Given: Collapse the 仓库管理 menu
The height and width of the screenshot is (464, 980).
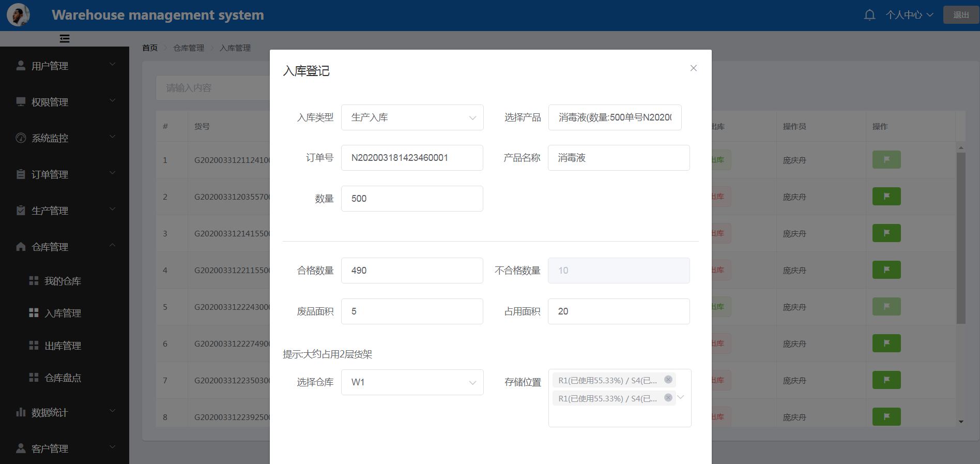Looking at the screenshot, I should [x=112, y=245].
